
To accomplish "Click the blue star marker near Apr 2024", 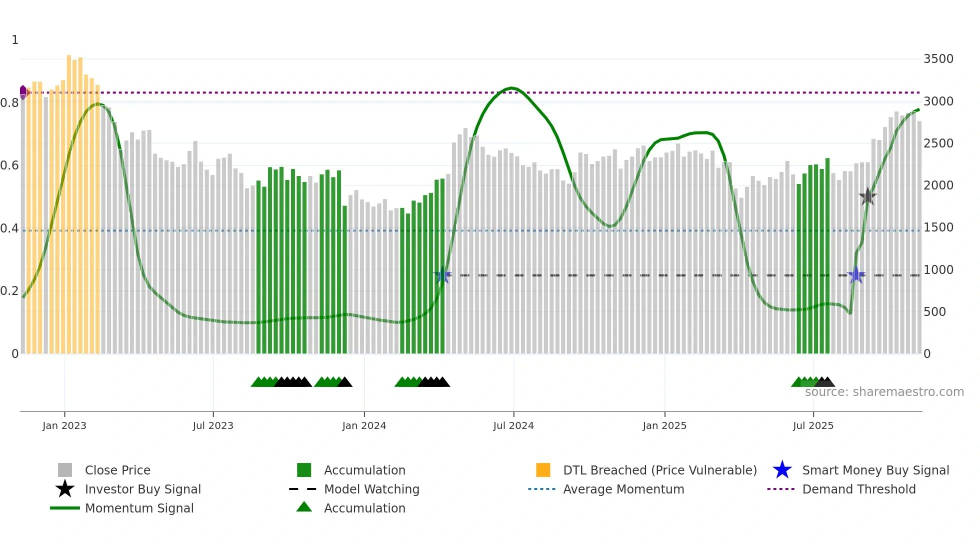I will point(442,275).
